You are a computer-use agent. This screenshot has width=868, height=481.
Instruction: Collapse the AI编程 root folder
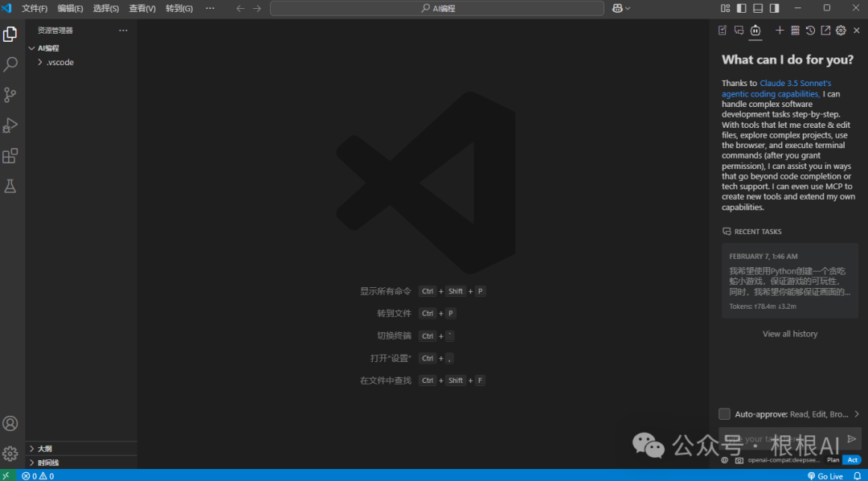click(81, 48)
